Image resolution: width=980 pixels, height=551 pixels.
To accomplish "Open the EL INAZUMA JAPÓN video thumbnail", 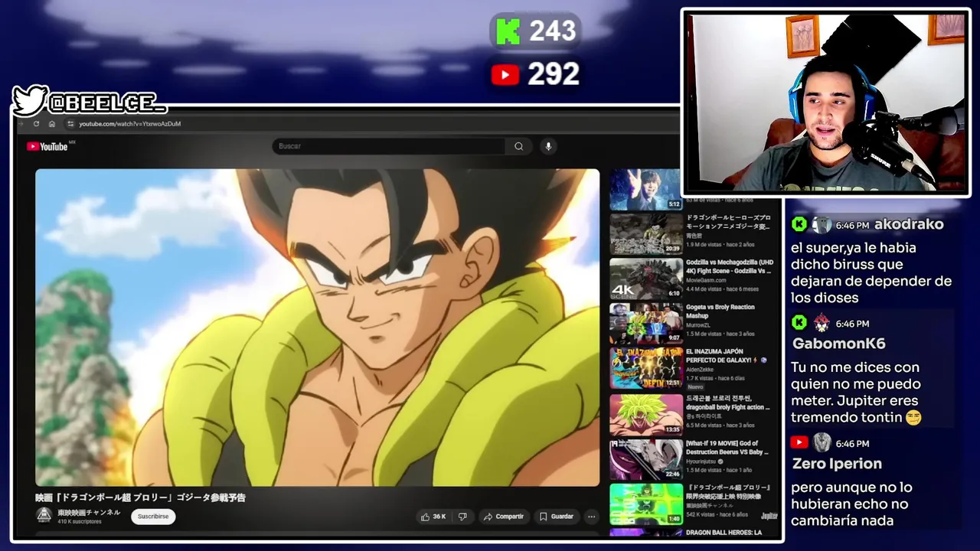I will 645,369.
